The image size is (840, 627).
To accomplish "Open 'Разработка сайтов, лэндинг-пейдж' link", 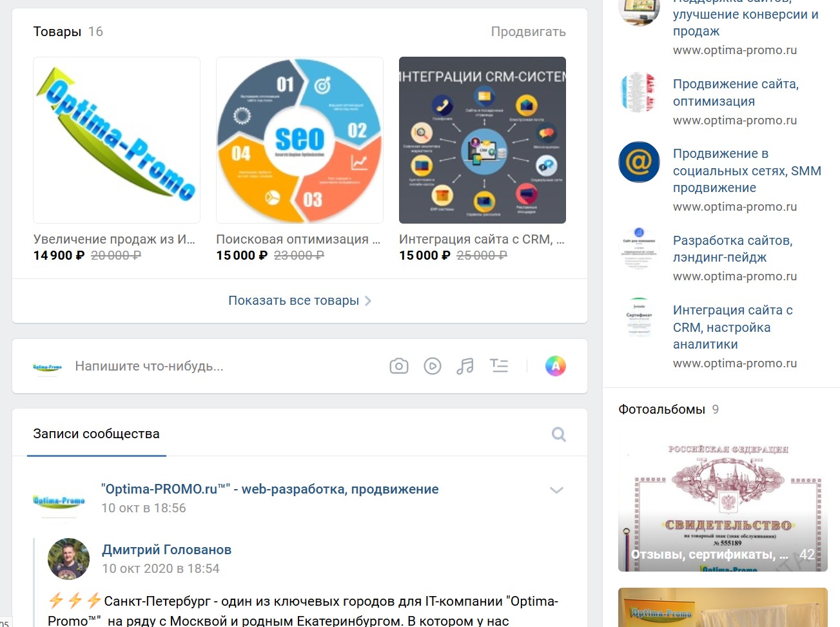I will point(733,249).
